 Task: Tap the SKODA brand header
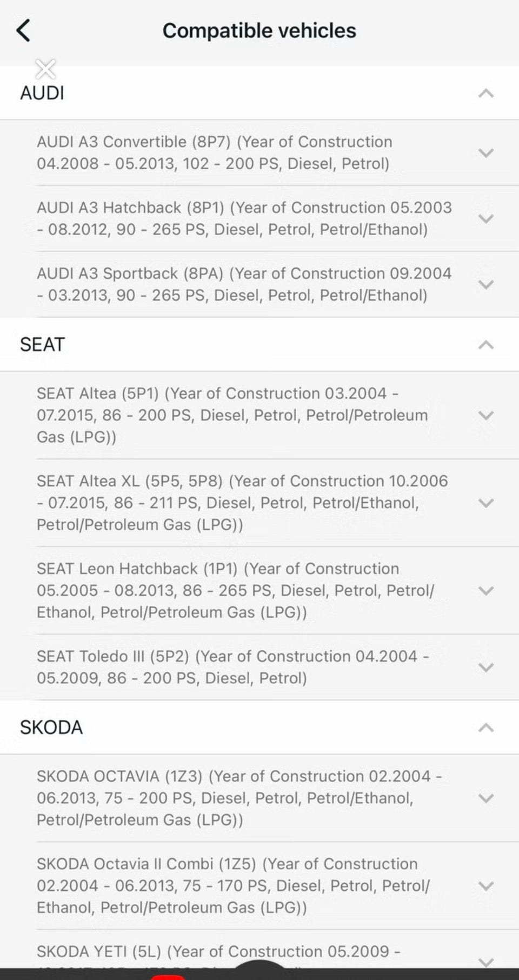(x=51, y=728)
